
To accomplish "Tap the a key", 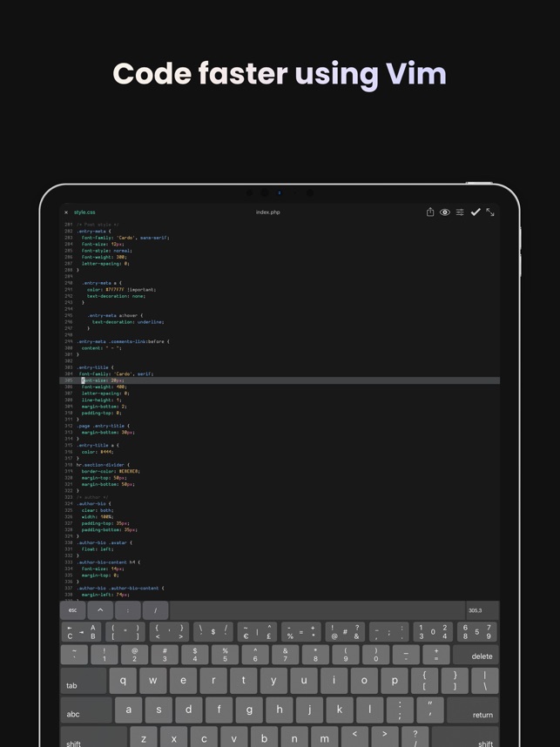I will (129, 710).
